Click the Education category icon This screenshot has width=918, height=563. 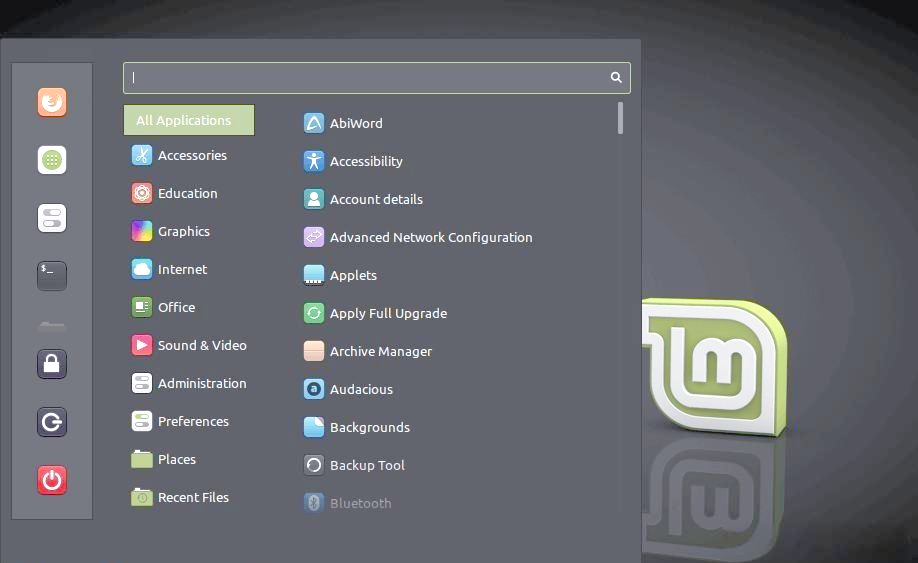click(x=142, y=193)
